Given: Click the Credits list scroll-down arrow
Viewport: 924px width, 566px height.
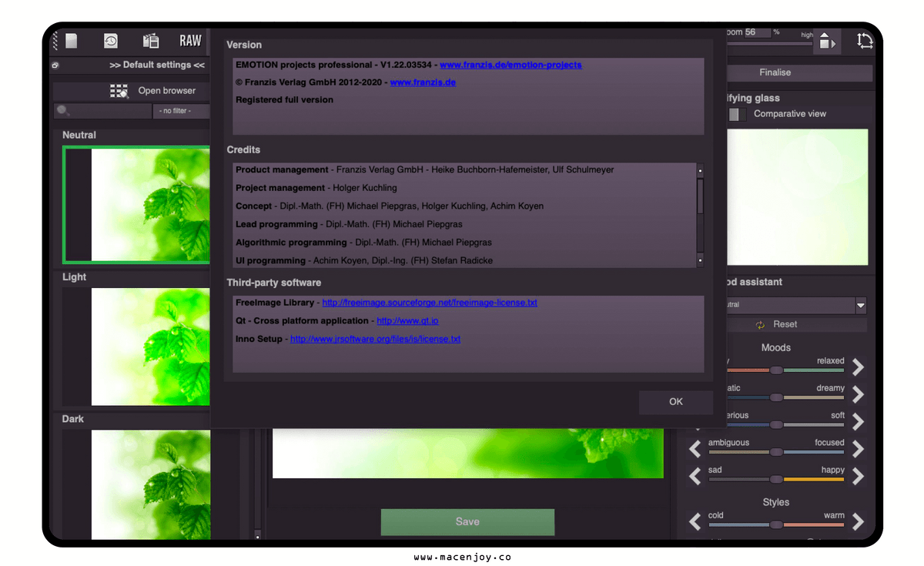Looking at the screenshot, I should (700, 261).
